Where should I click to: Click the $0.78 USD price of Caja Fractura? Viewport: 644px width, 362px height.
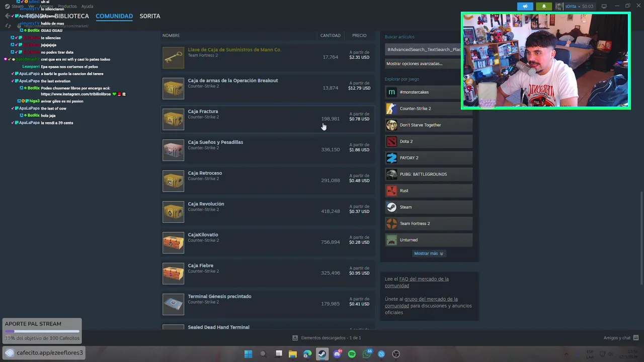(x=359, y=119)
